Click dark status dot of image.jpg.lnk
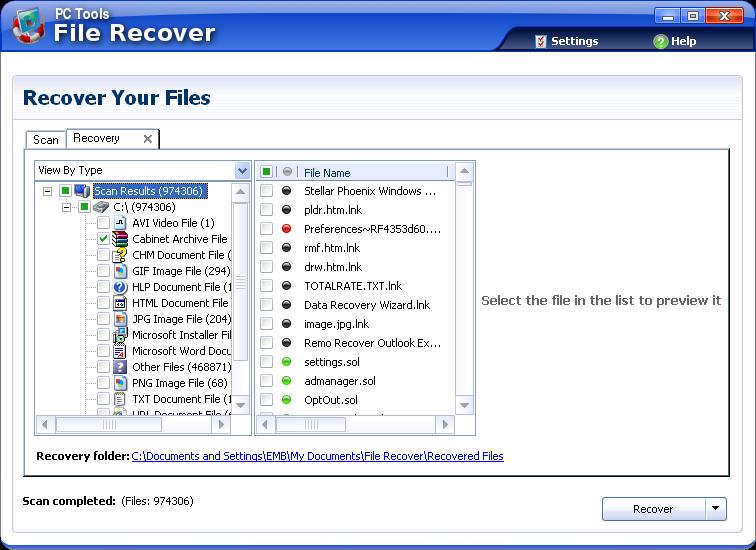Viewport: 756px width, 550px height. pos(286,324)
